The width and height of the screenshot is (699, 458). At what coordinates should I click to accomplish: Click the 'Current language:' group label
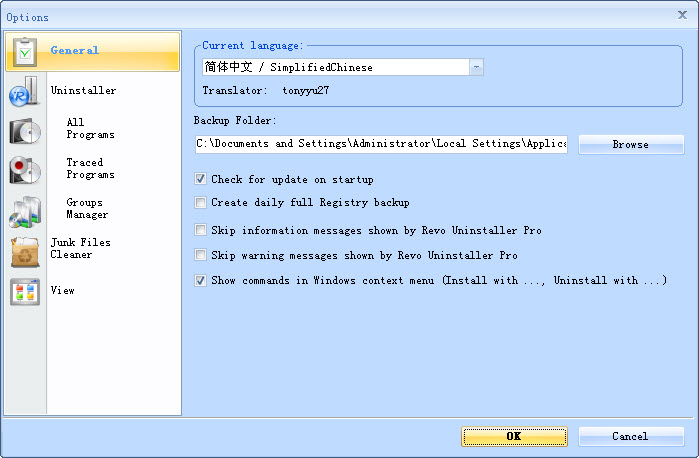(253, 45)
